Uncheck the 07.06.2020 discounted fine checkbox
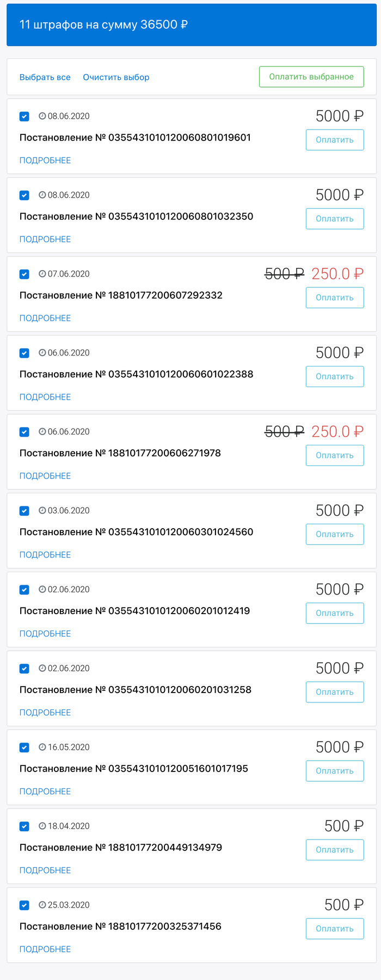Screen dimensions: 381x980 [x=24, y=274]
